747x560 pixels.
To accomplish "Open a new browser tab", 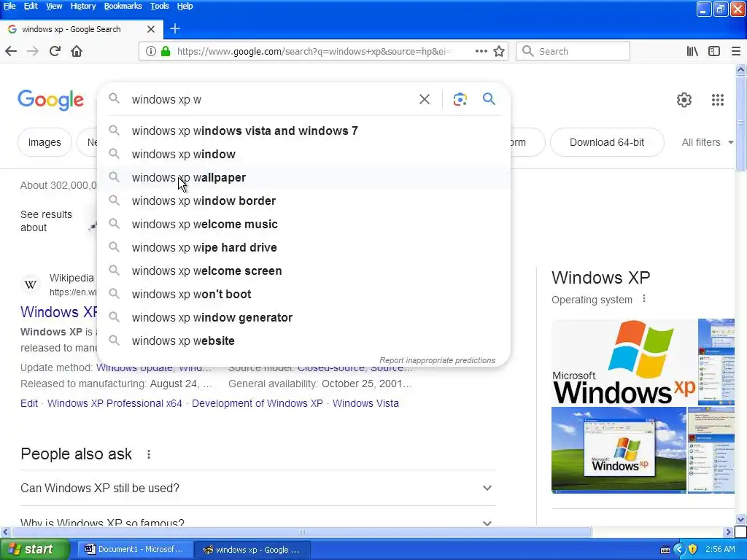I will [x=175, y=28].
